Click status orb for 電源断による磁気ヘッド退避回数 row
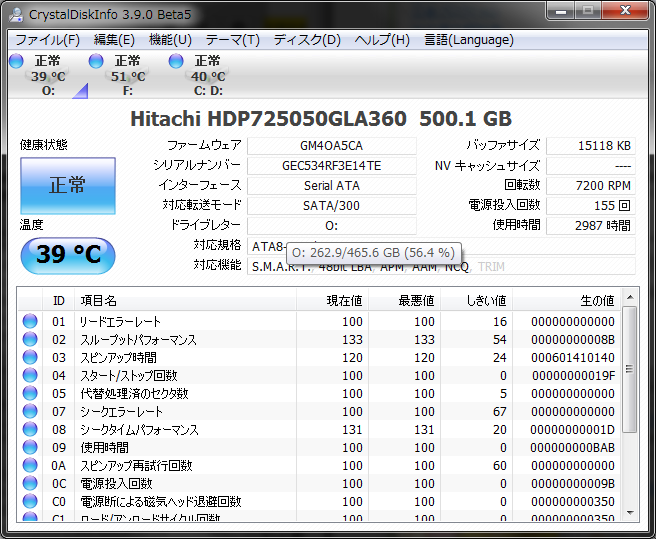Screen dimensions: 656x539 [30, 501]
